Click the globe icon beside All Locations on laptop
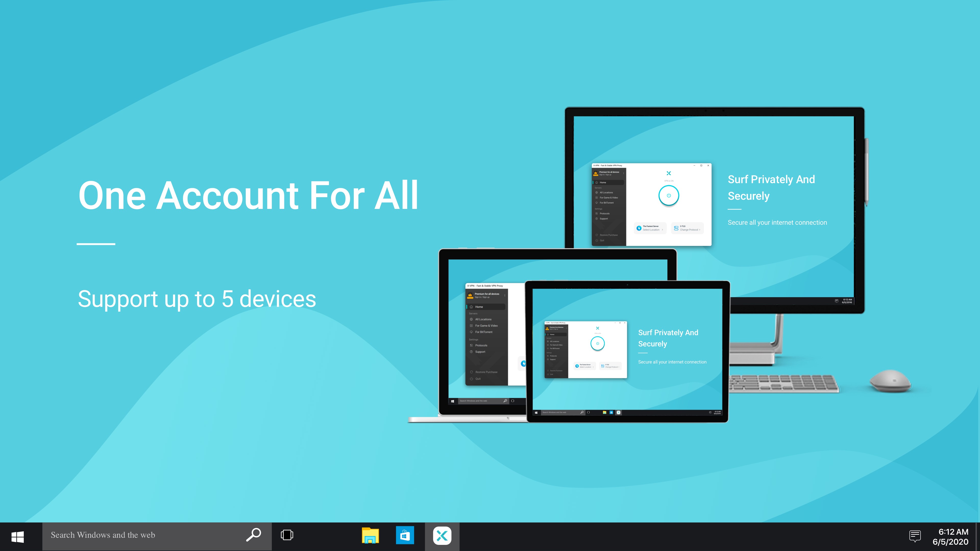This screenshot has height=551, width=980. [x=471, y=319]
